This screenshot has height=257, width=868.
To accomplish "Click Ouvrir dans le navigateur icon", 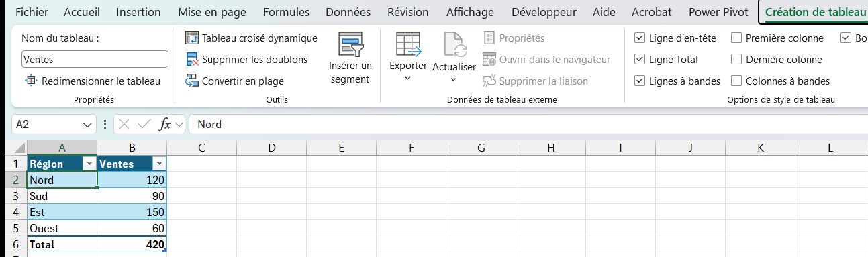I will coord(489,60).
